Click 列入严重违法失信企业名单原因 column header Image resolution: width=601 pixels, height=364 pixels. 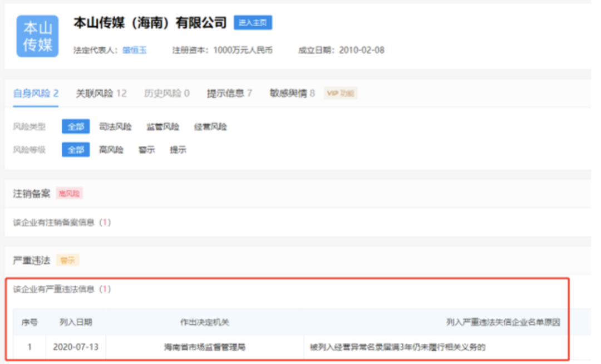pos(503,322)
